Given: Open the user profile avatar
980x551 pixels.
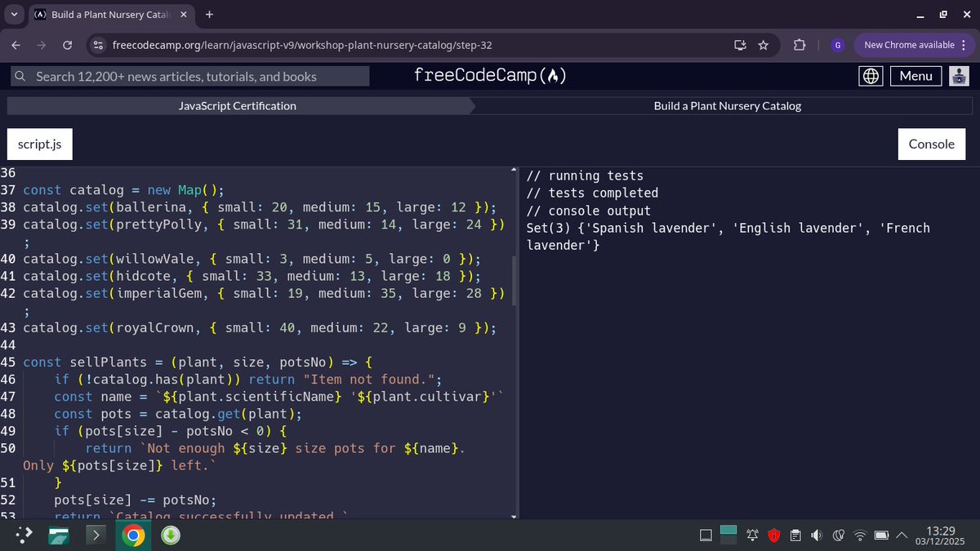Looking at the screenshot, I should 959,76.
